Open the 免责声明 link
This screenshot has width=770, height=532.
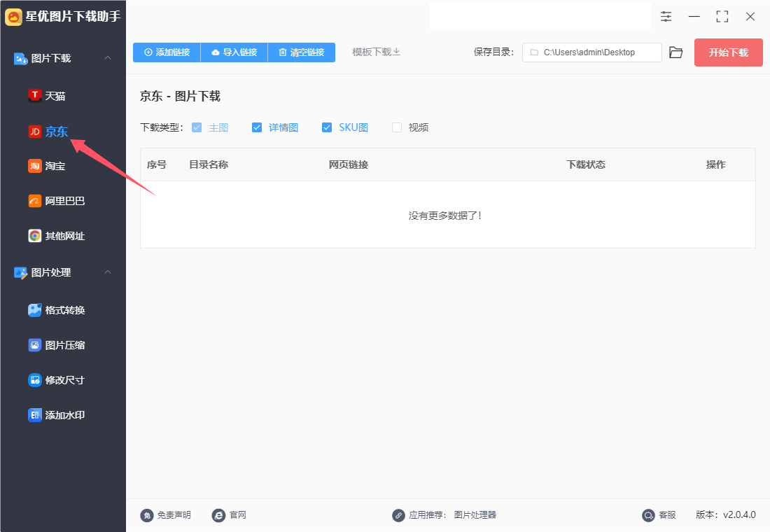[174, 514]
